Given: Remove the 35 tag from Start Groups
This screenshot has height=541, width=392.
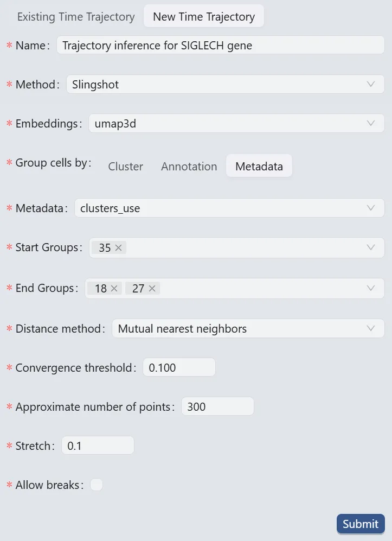Looking at the screenshot, I should (x=119, y=248).
